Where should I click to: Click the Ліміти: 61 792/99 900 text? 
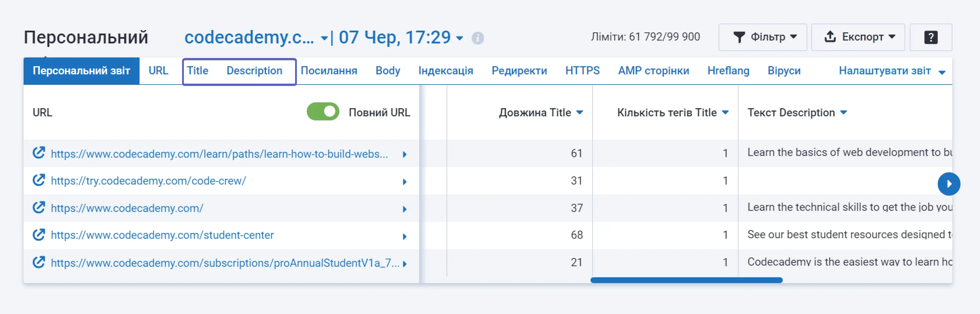coord(645,37)
